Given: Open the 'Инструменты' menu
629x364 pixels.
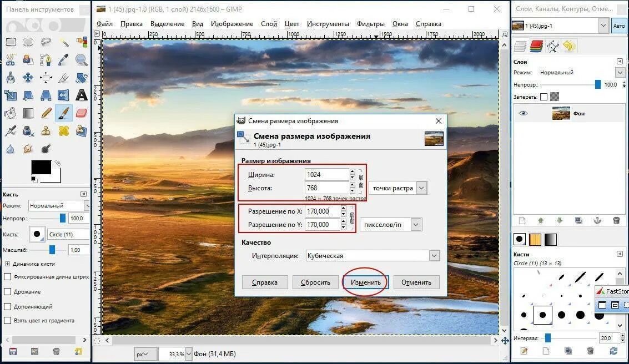Looking at the screenshot, I should pos(328,24).
